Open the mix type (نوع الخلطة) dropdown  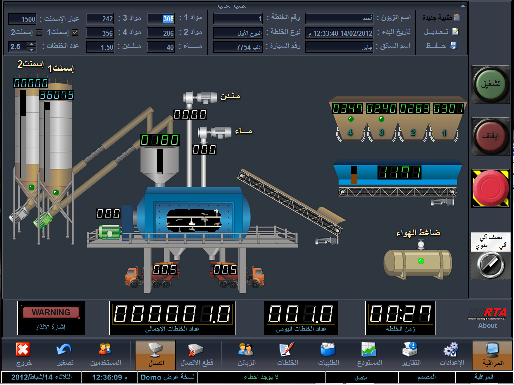(238, 33)
